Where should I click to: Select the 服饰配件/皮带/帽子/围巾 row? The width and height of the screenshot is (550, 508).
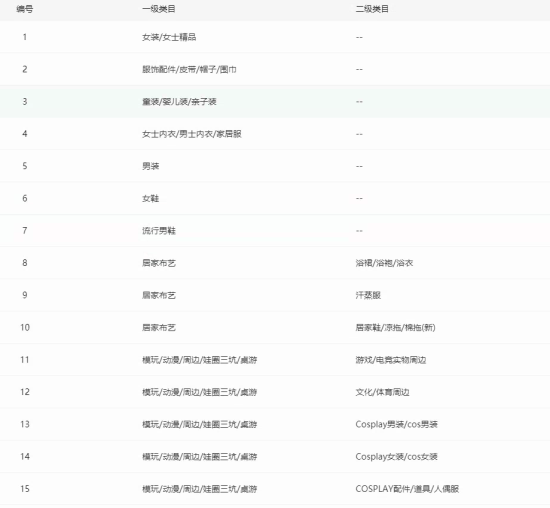(275, 69)
